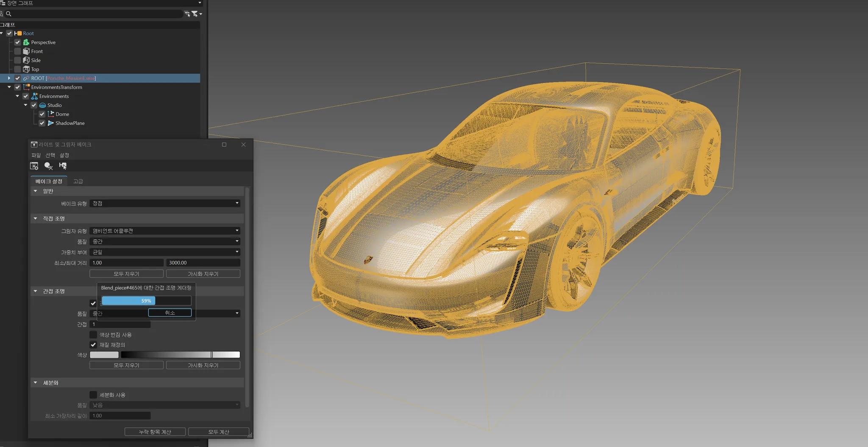This screenshot has width=868, height=447.
Task: Enable the 색상 번짐 사용 checkbox
Action: pos(93,335)
